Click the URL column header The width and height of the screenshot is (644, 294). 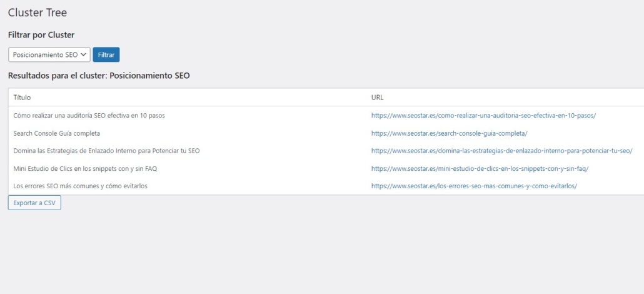377,98
